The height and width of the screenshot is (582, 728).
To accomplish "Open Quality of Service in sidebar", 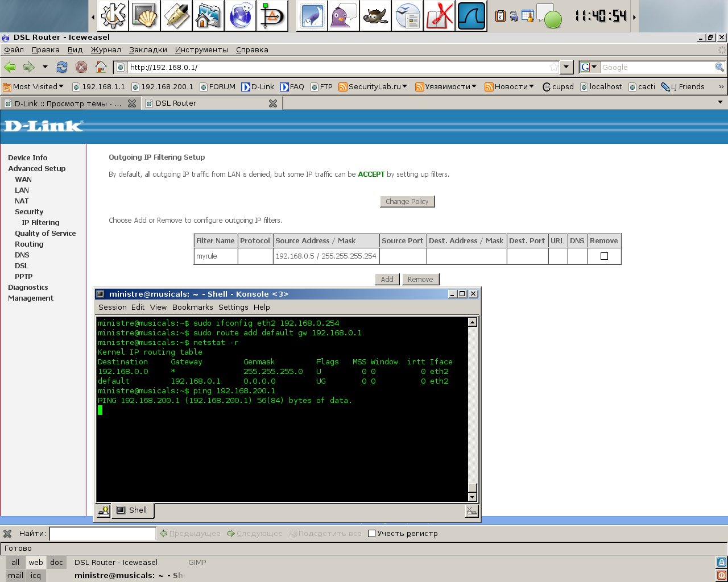I will [x=45, y=234].
